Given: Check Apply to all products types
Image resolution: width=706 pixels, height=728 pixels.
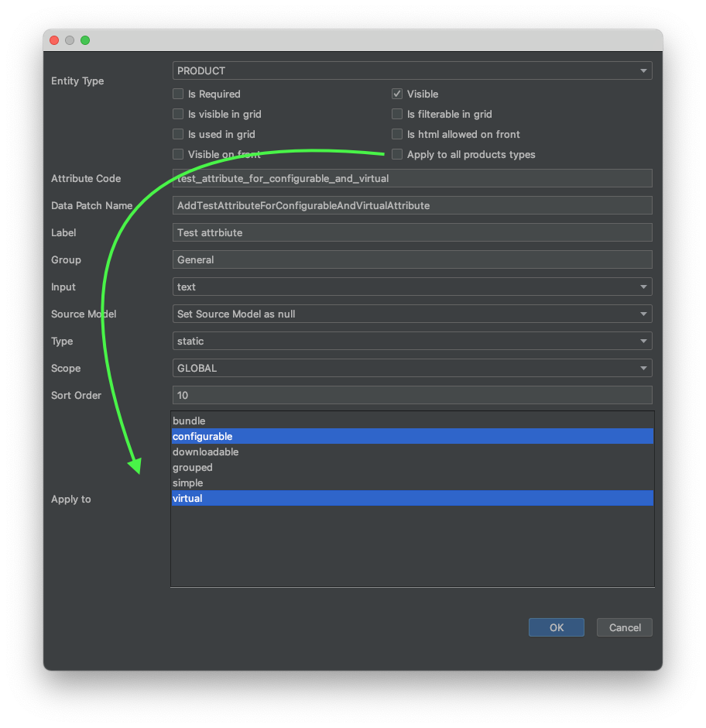Looking at the screenshot, I should pyautogui.click(x=397, y=154).
